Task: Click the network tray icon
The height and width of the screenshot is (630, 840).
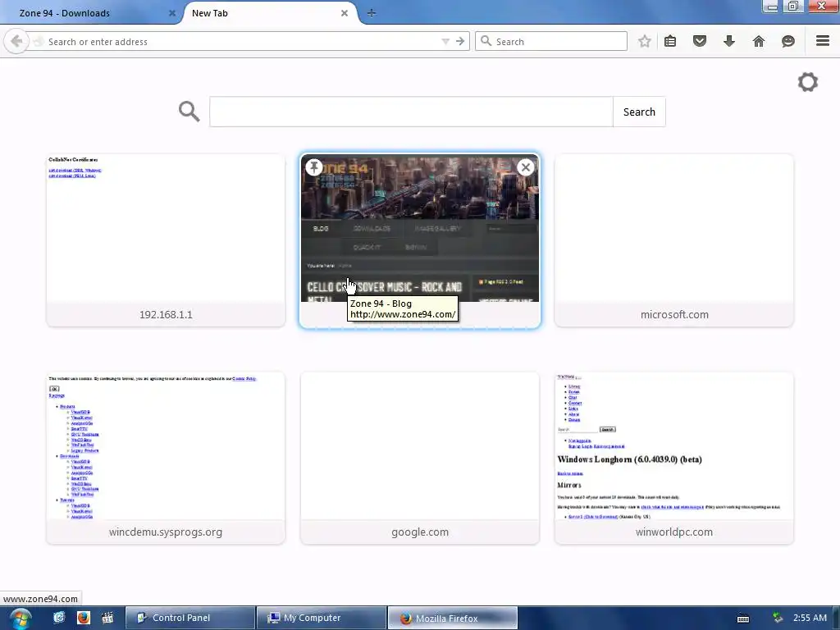Action: (778, 618)
